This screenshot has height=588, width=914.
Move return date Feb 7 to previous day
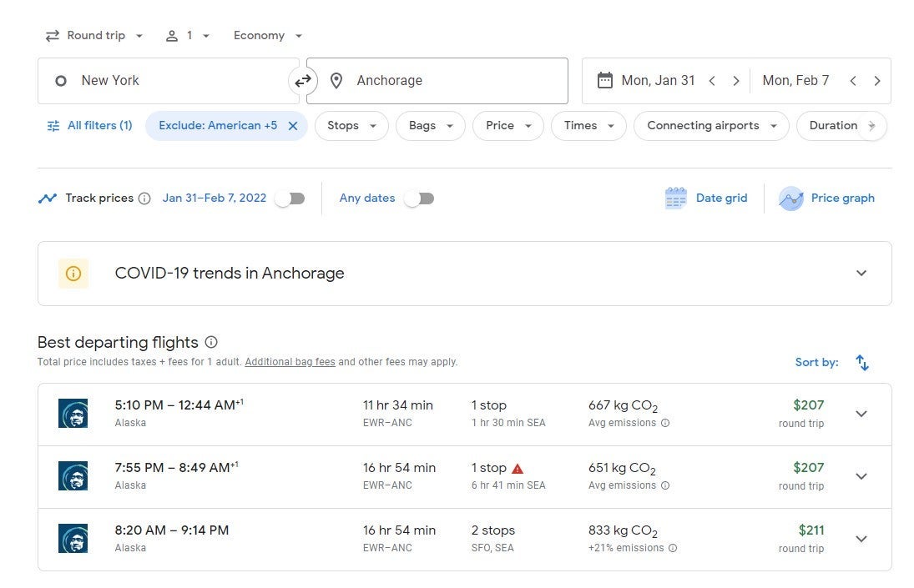[x=853, y=81]
